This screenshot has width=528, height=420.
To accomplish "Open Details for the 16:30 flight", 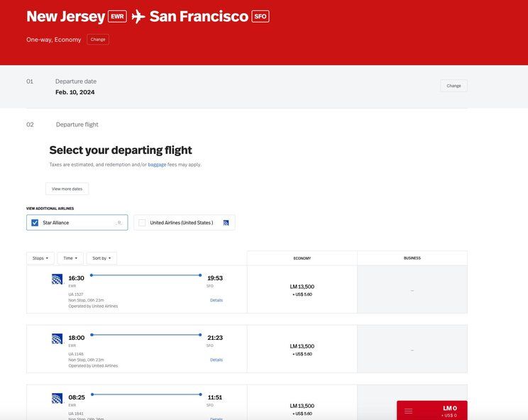I will pyautogui.click(x=216, y=300).
